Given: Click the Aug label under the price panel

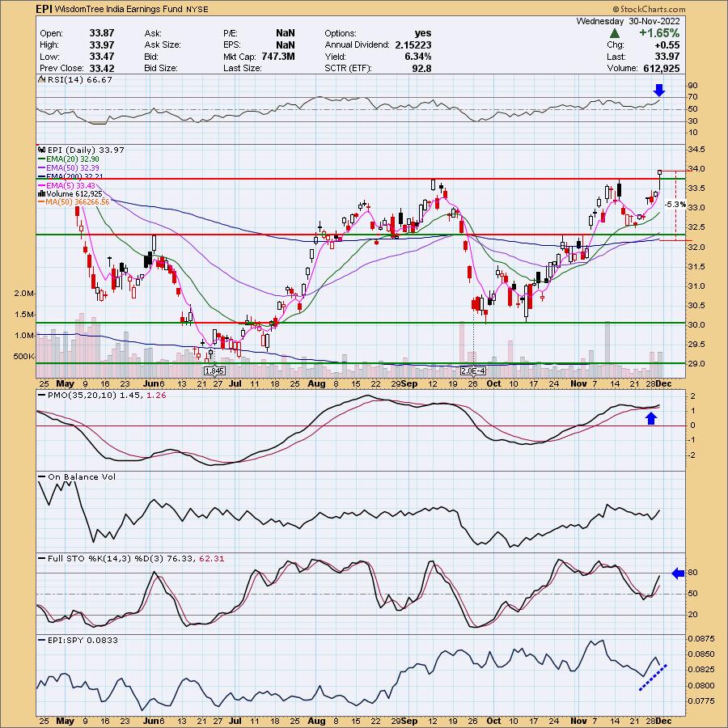Looking at the screenshot, I should tap(316, 383).
